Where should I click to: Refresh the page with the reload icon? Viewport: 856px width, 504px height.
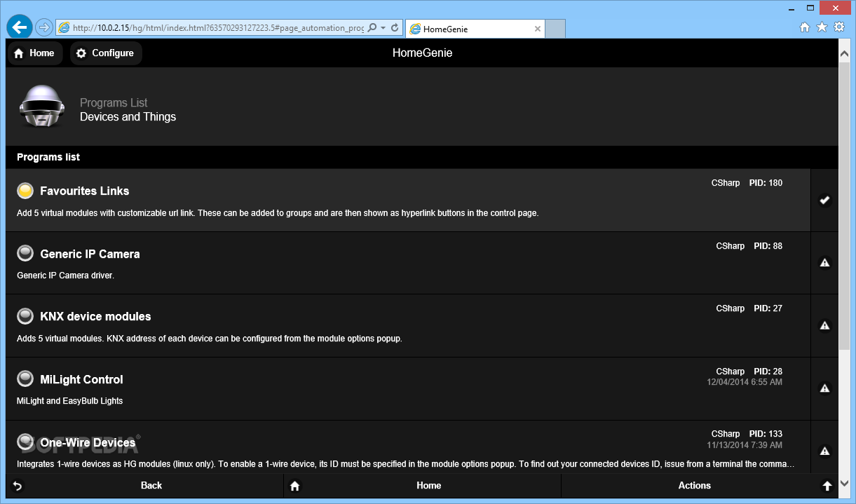pyautogui.click(x=395, y=28)
